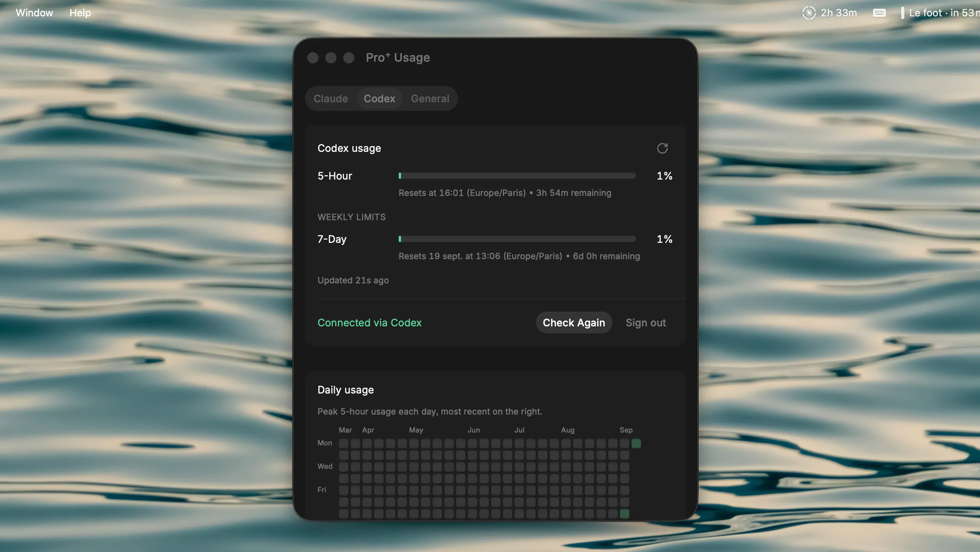Viewport: 980px width, 552px height.
Task: Open the General tab
Action: [430, 99]
